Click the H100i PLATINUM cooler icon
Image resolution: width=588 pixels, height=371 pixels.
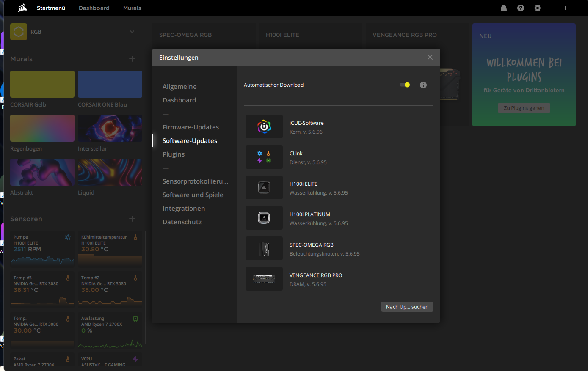(264, 218)
